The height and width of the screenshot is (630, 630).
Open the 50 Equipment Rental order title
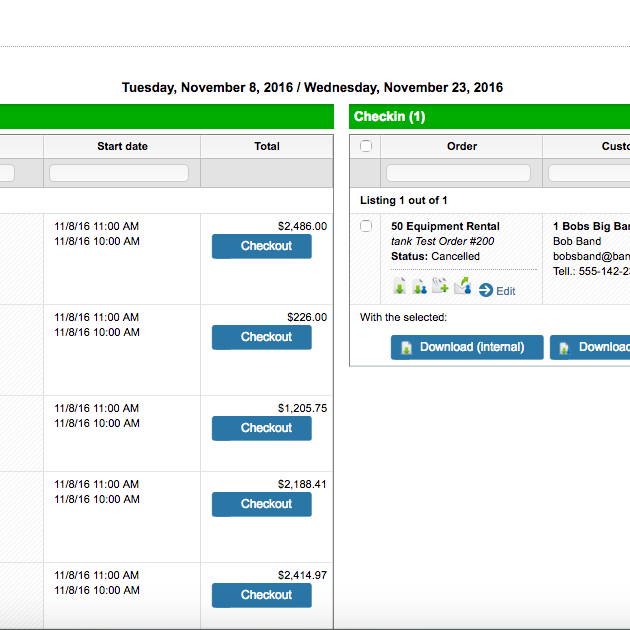(445, 226)
